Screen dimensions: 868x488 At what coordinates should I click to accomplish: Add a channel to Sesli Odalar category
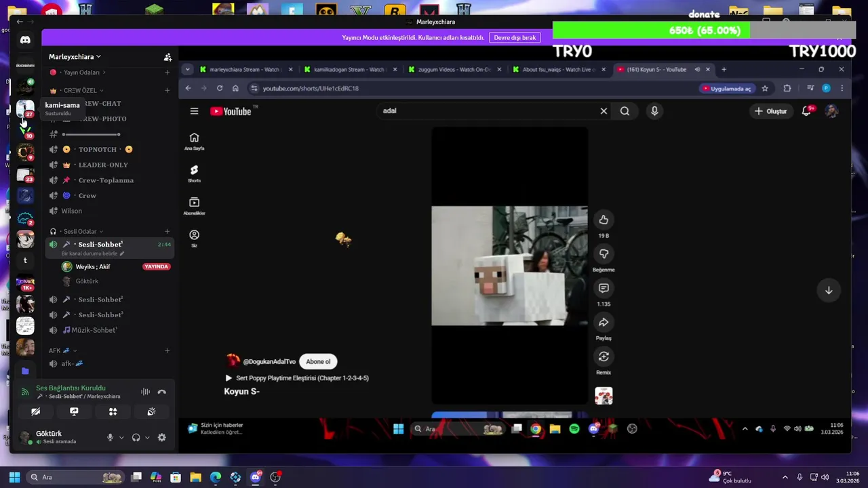coord(167,232)
